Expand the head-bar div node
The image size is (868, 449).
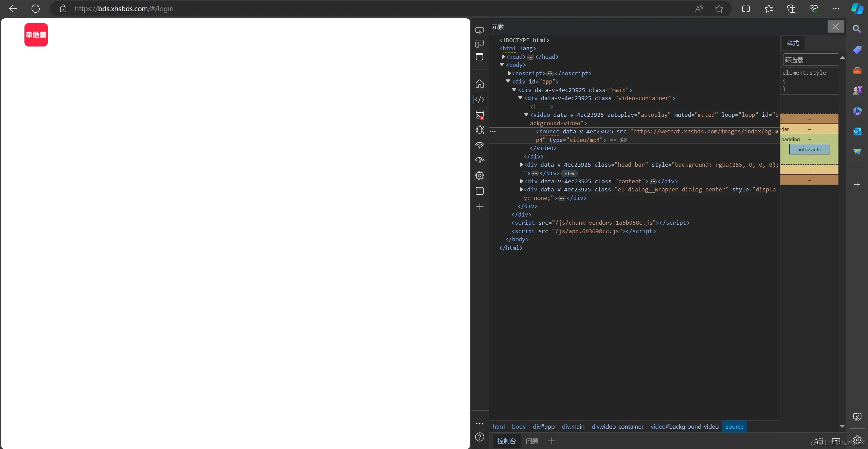coord(521,165)
